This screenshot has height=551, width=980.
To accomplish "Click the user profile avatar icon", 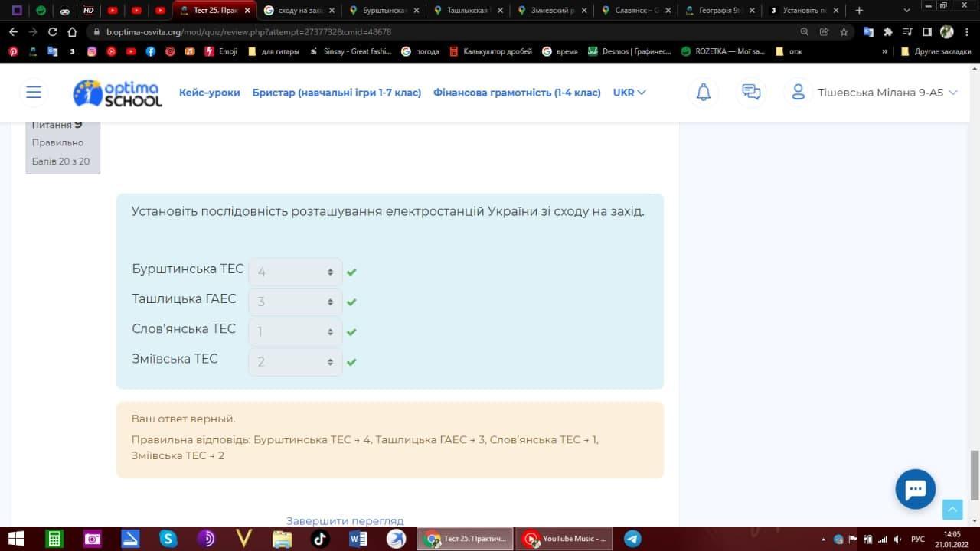I will pos(798,93).
